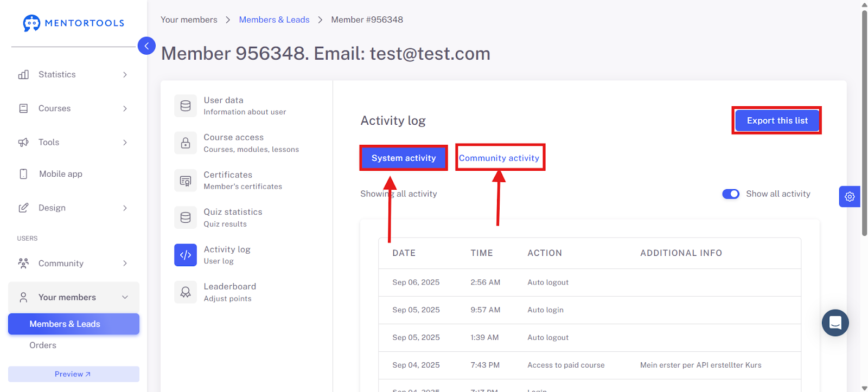Click the Activity log heading
This screenshot has height=392, width=868.
point(393,120)
